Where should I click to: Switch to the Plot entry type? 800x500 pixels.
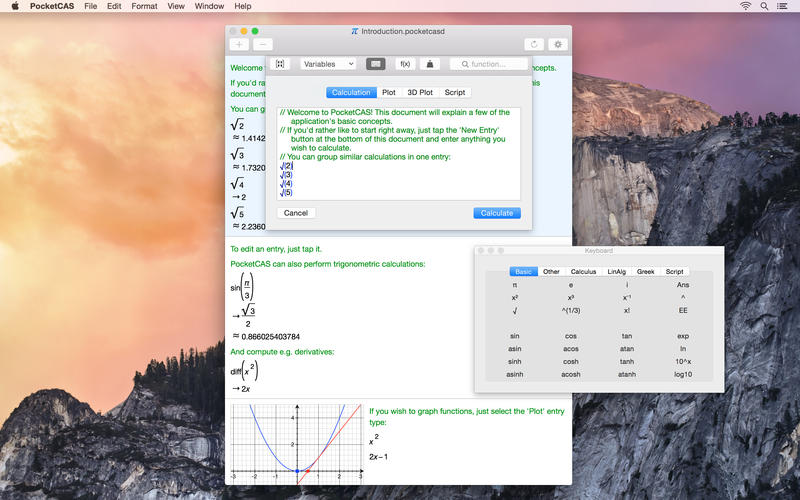coord(388,93)
